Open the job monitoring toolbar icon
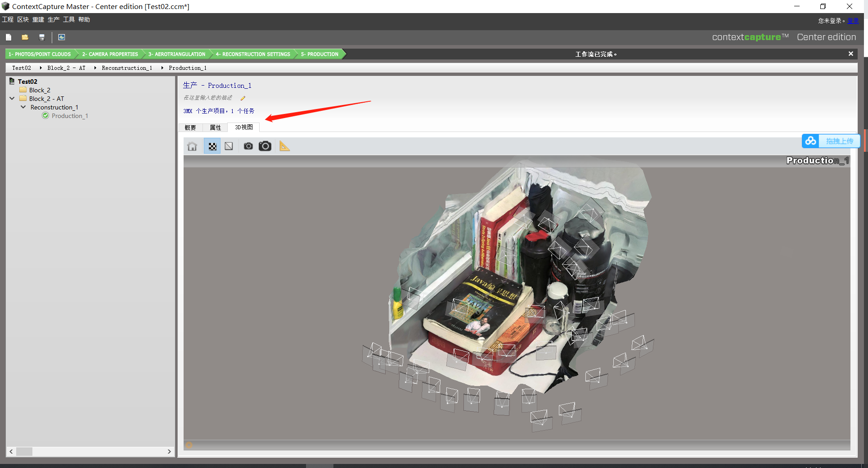The width and height of the screenshot is (868, 468). pos(62,37)
